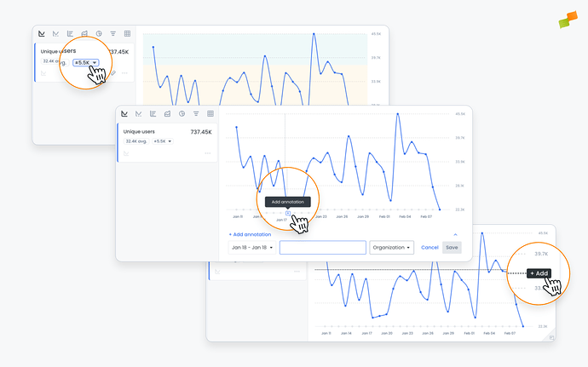Select horizontal bar chart icon in middle front panel
Viewport: 588px width, 367px height.
[x=153, y=113]
